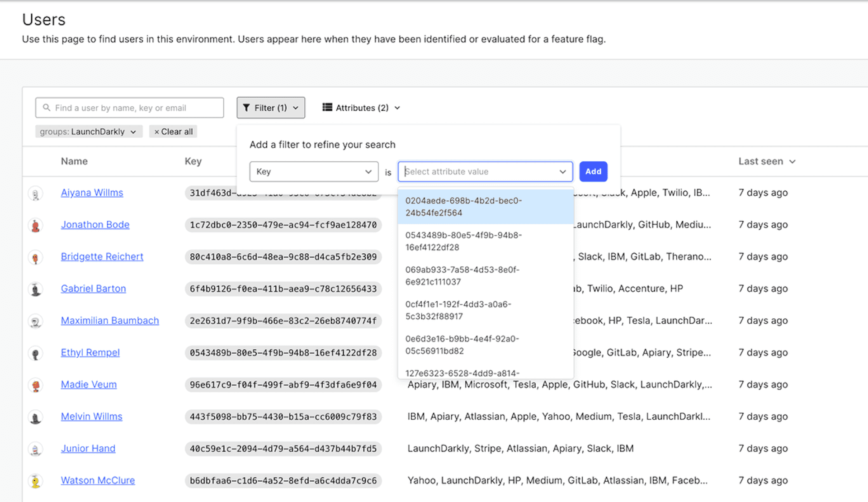
Task: Focus the Find a user search field
Action: coord(136,108)
